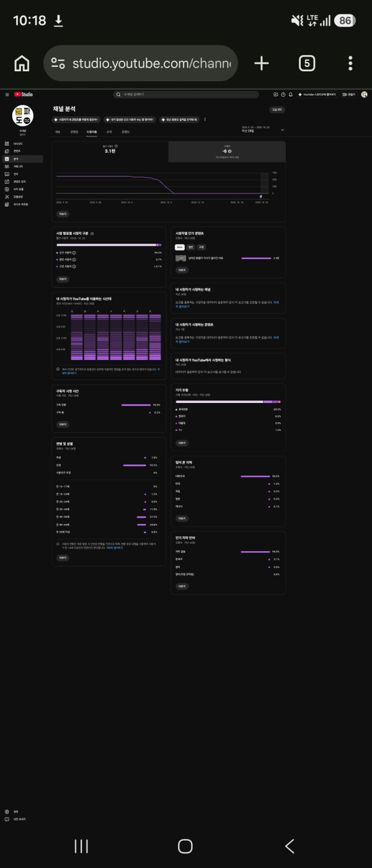Click 더보기 in 많이 본 지역 card

pos(182,518)
